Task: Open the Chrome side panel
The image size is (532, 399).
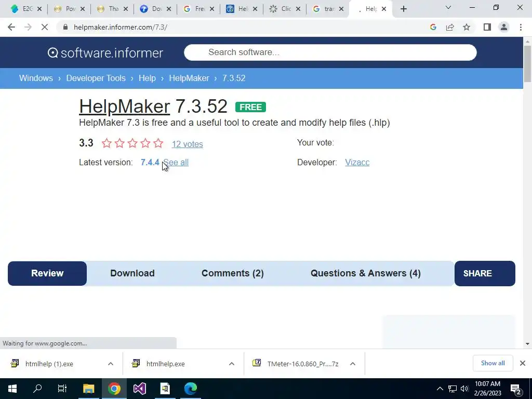Action: 487,27
